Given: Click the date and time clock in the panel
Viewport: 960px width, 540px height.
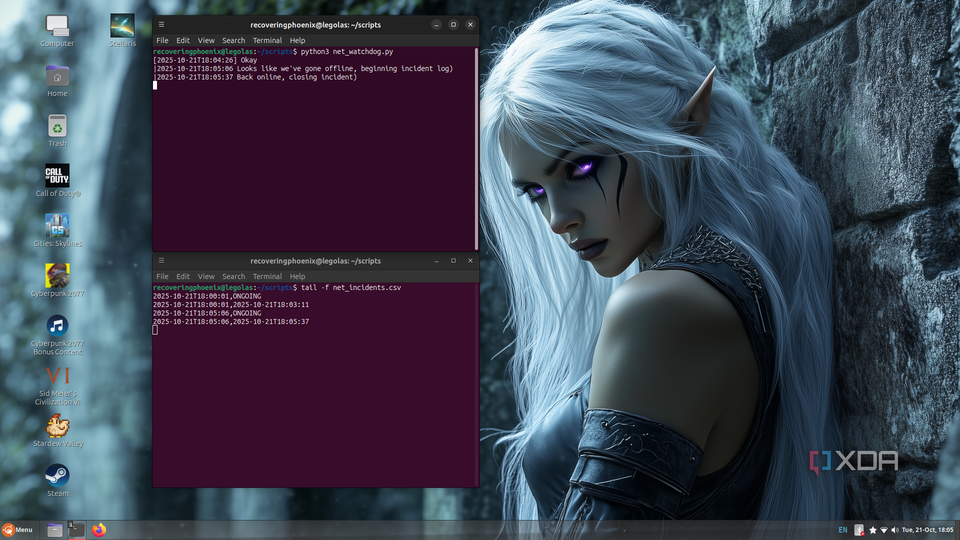Looking at the screenshot, I should click(927, 530).
